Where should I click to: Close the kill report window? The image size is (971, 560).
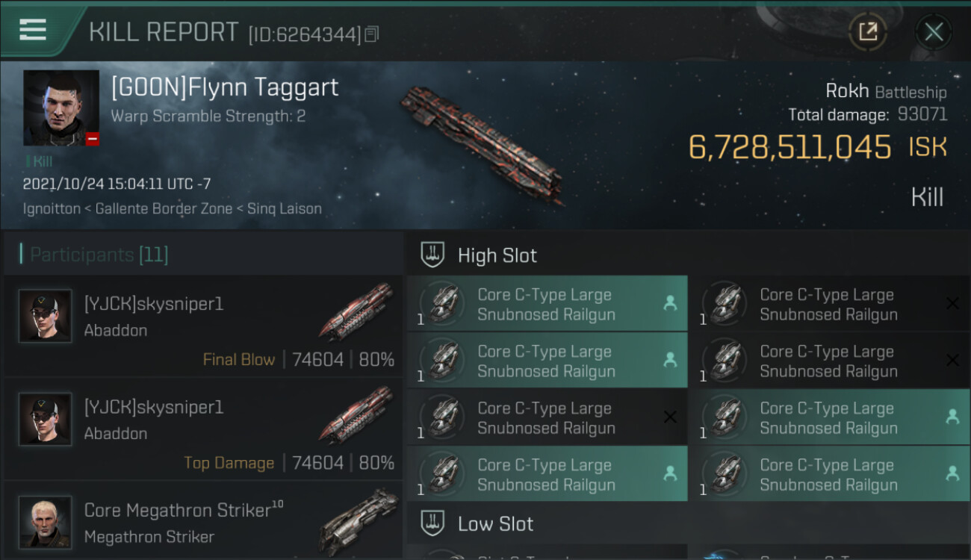tap(934, 32)
